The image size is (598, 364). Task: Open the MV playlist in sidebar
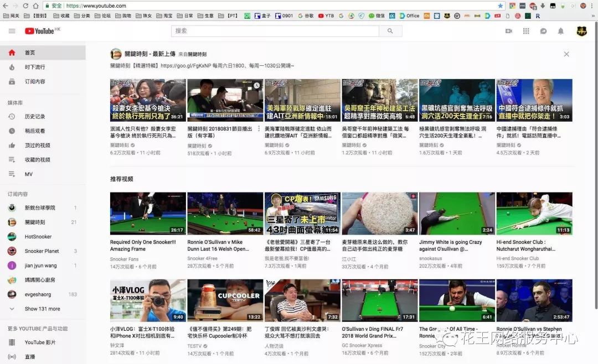43,174
